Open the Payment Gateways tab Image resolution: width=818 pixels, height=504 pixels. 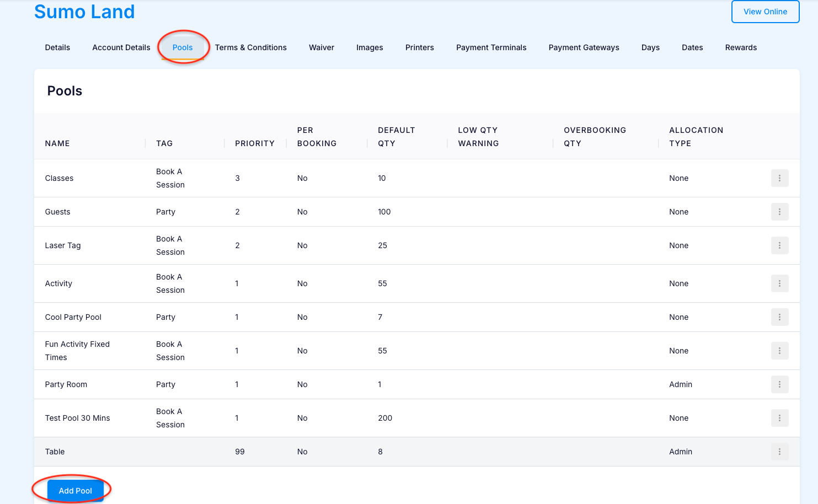coord(584,47)
